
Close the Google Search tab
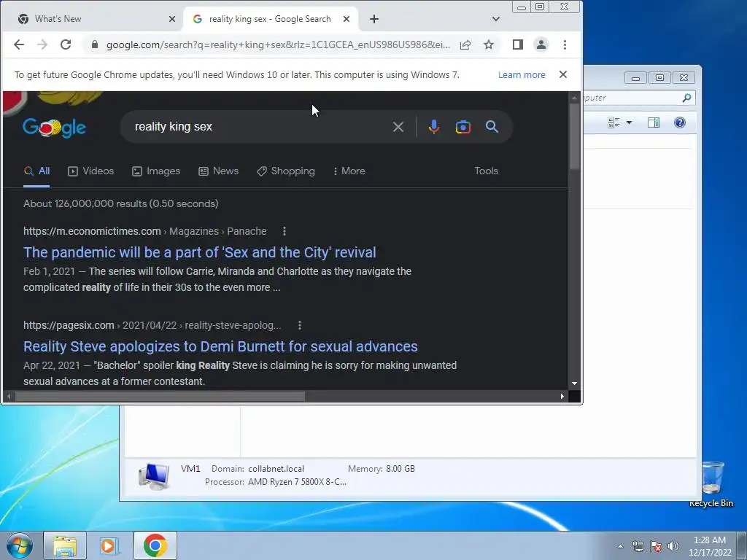point(347,19)
